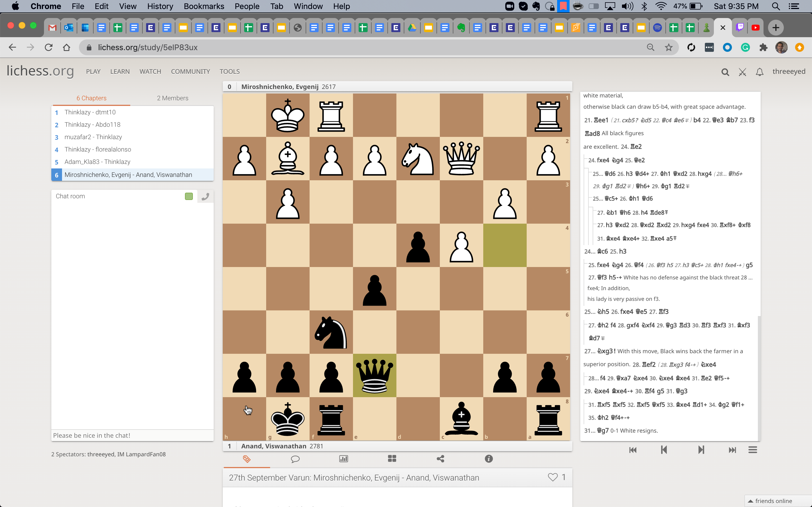Open the study info icon

(x=489, y=459)
